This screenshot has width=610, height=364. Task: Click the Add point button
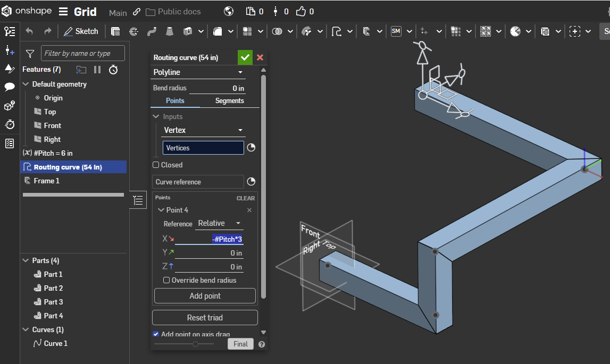(x=205, y=296)
